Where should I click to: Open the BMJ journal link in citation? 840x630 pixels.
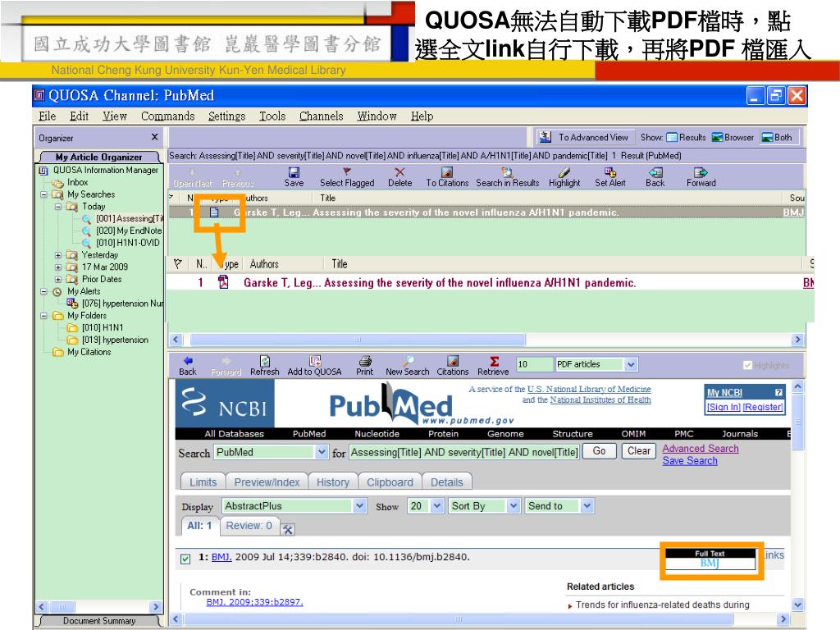click(221, 557)
